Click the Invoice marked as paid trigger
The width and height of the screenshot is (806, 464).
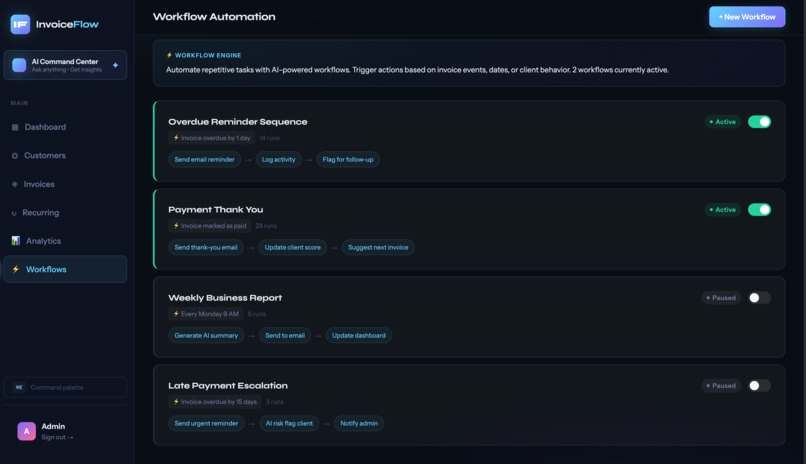(x=210, y=226)
